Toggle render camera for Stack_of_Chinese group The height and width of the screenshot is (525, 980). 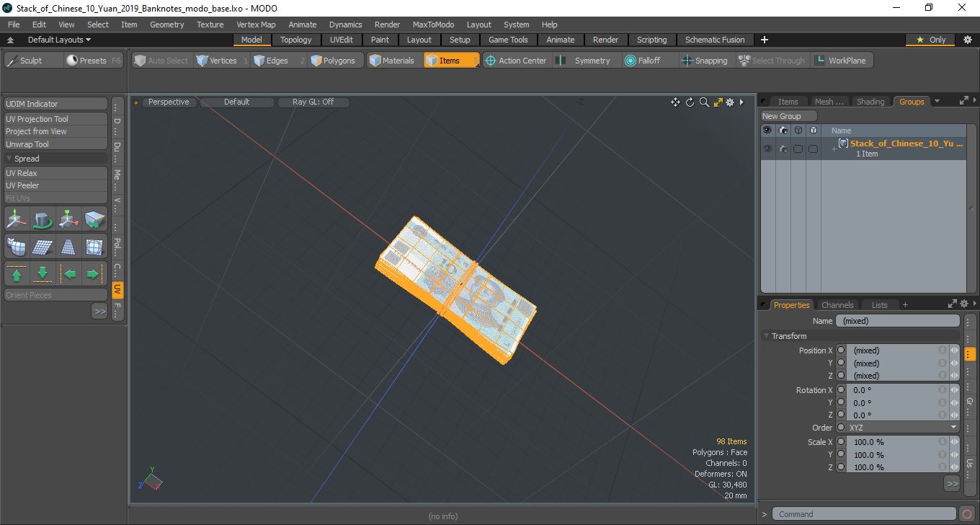(x=783, y=149)
